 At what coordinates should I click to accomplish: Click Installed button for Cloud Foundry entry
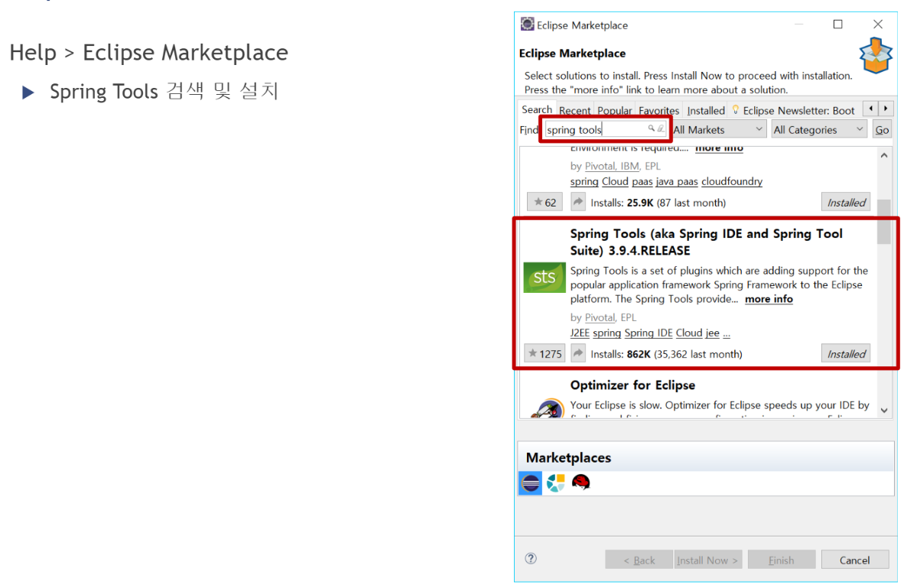pyautogui.click(x=846, y=202)
